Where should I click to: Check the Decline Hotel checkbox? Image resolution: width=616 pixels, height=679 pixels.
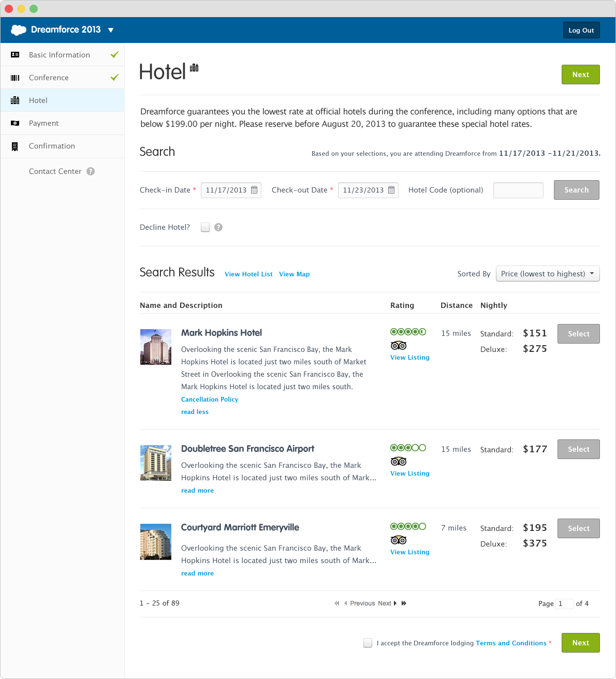pos(206,227)
